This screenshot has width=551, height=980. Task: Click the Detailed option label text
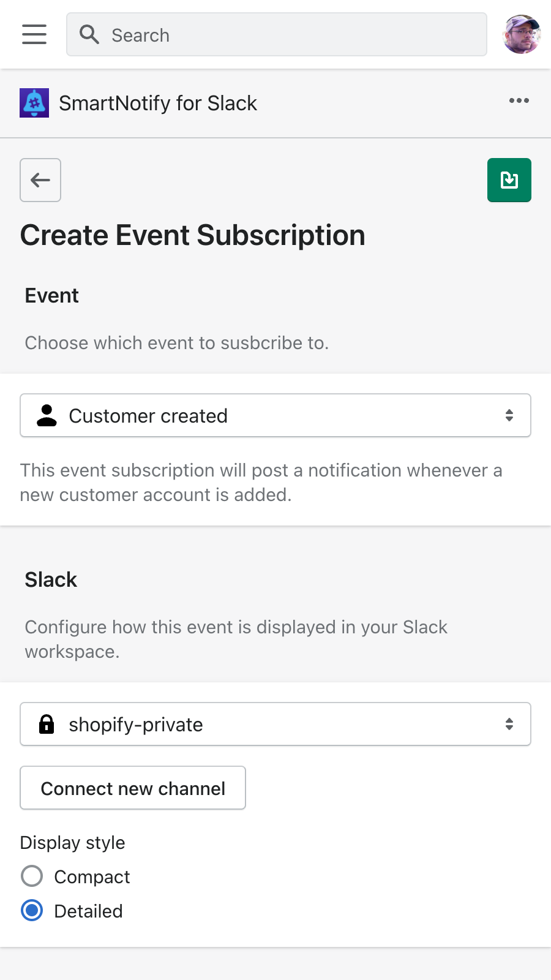tap(88, 911)
